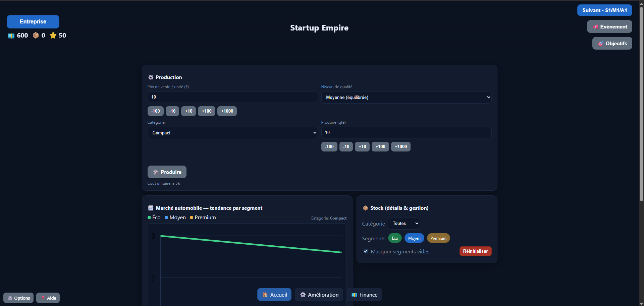Open the Entreprise menu
The image size is (644, 306).
(x=33, y=22)
